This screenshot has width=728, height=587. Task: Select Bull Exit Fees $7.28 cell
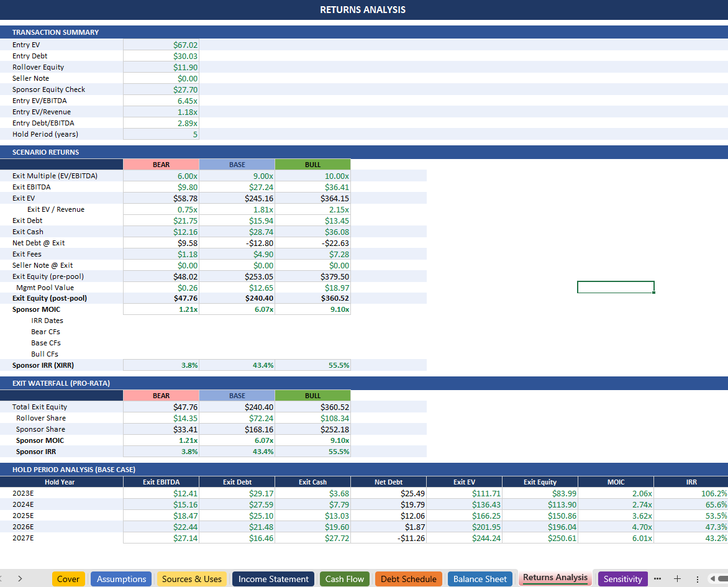click(x=312, y=254)
